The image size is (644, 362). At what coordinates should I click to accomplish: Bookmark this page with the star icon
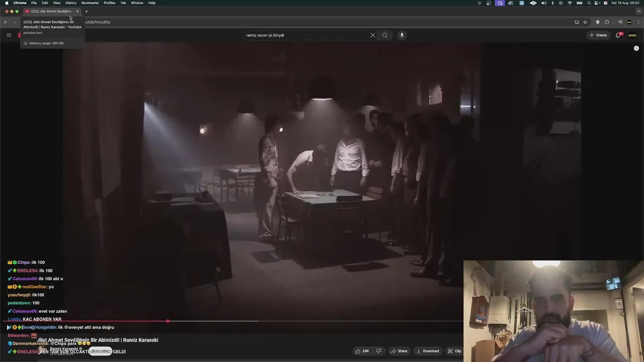585,22
